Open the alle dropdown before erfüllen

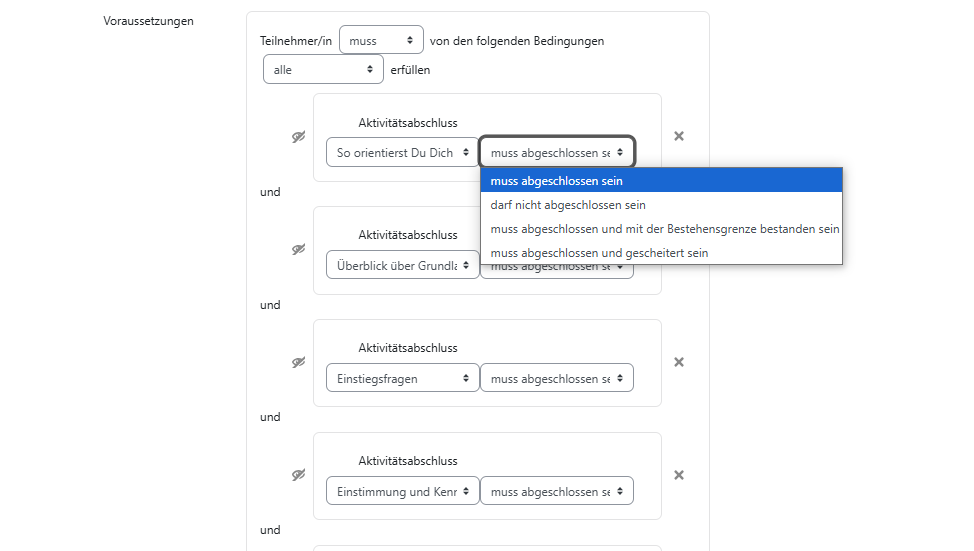323,70
